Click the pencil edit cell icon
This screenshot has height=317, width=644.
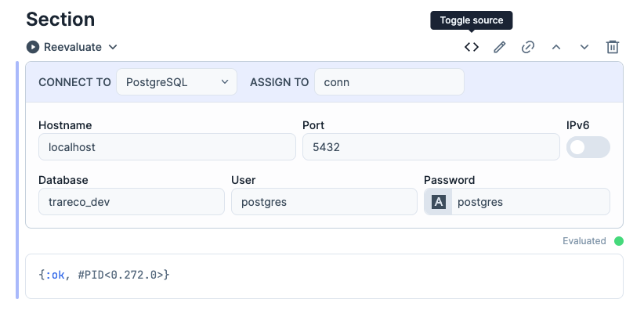(x=500, y=47)
